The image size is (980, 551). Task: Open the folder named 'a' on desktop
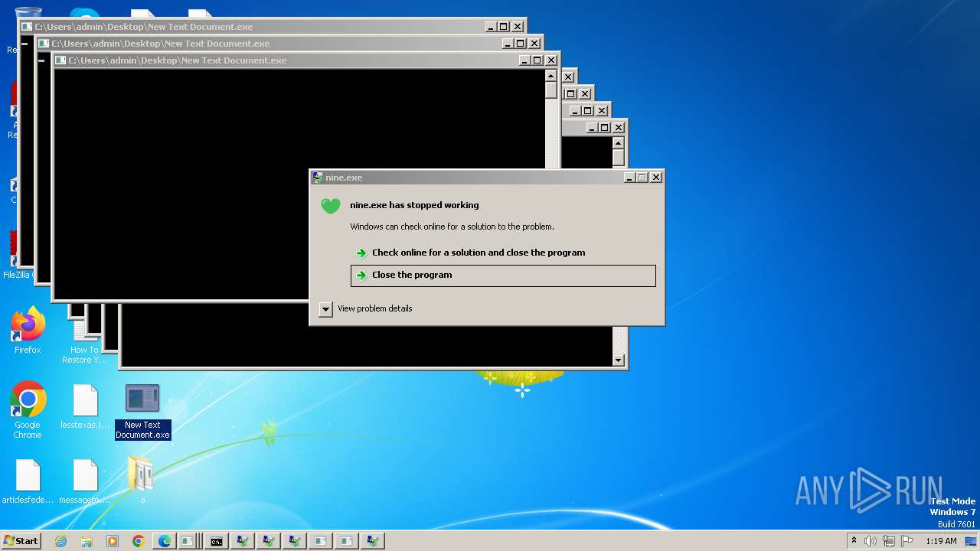click(142, 480)
